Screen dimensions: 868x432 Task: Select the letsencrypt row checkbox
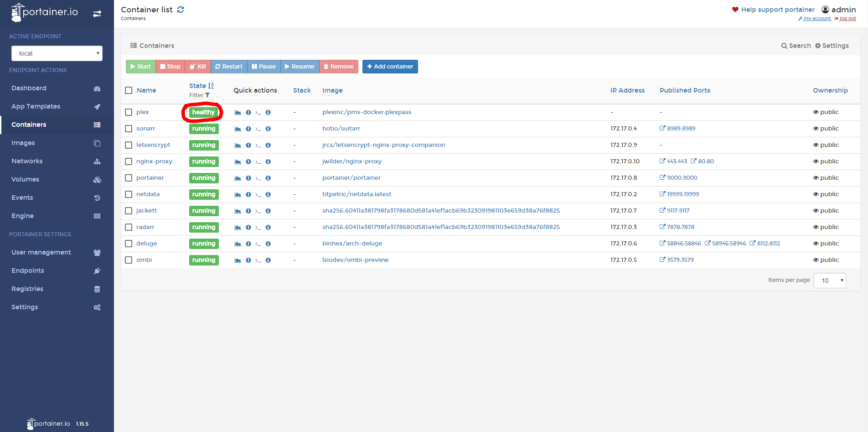129,145
